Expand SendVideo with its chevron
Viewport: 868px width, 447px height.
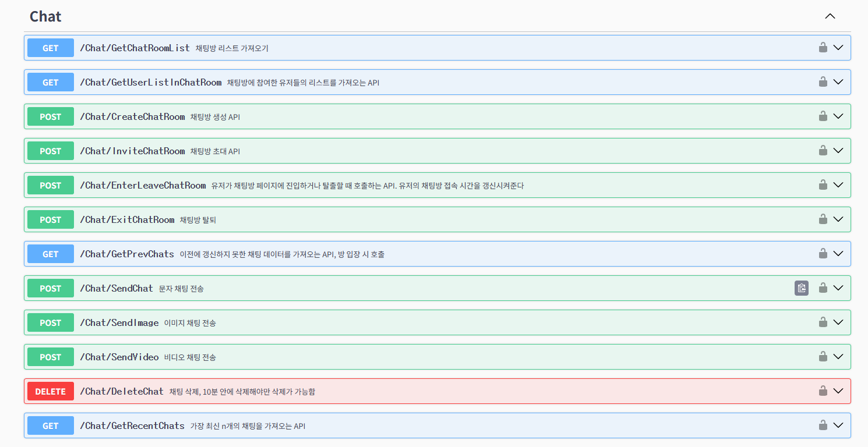click(838, 356)
